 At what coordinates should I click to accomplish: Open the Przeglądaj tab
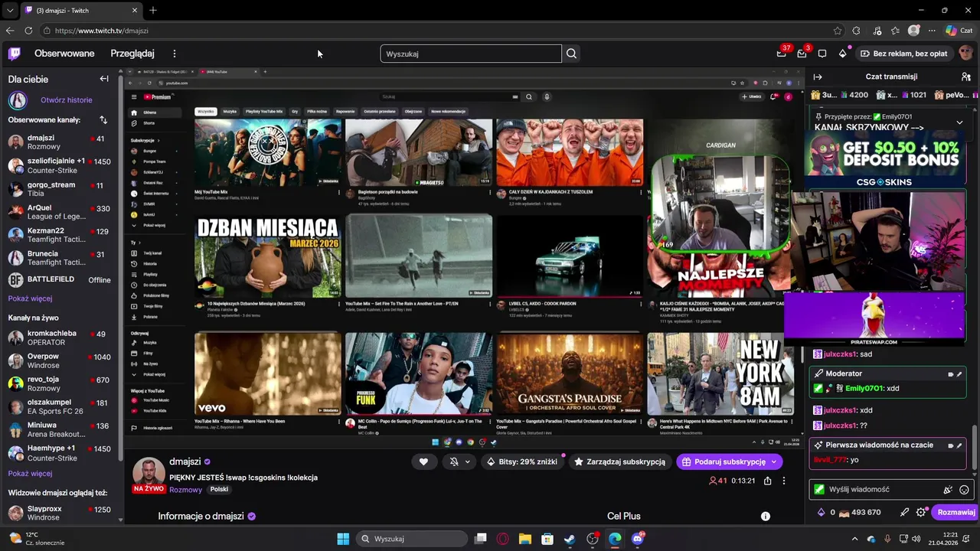click(132, 54)
